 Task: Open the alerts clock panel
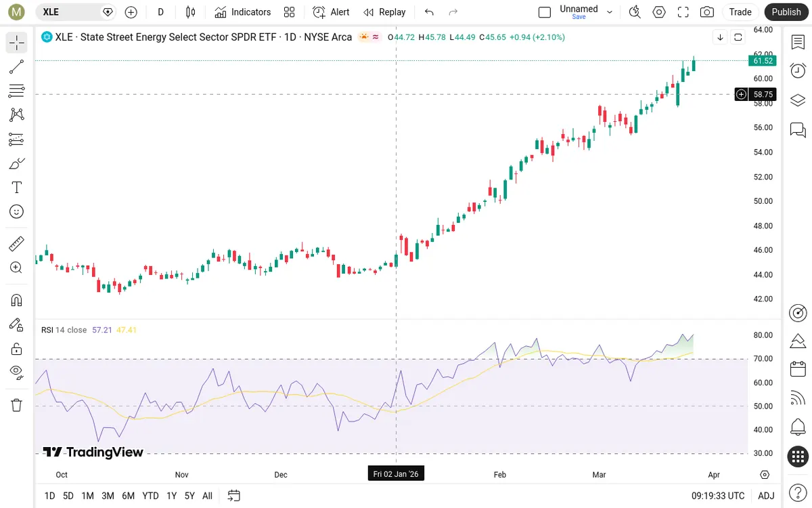click(x=798, y=70)
